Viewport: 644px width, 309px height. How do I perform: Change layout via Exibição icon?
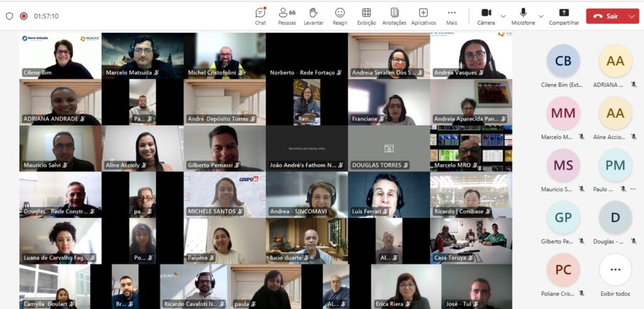pyautogui.click(x=366, y=16)
